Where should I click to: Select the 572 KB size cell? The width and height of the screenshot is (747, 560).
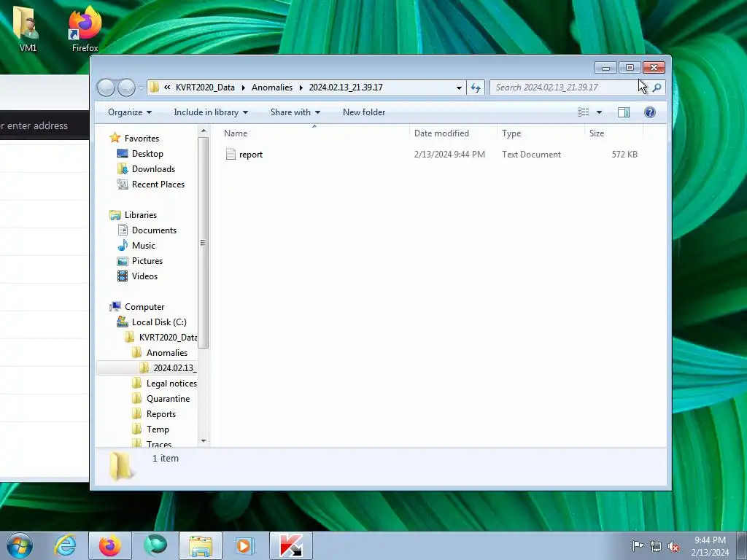click(x=624, y=155)
